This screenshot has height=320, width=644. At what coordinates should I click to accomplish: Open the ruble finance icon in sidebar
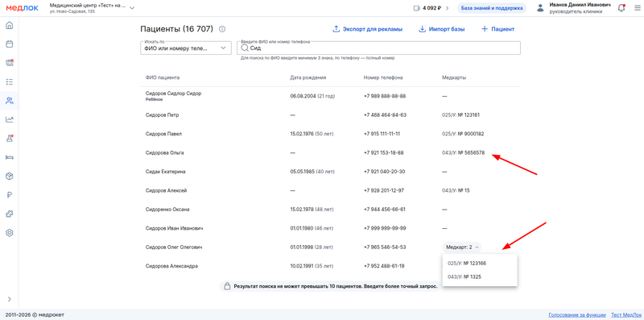click(9, 195)
